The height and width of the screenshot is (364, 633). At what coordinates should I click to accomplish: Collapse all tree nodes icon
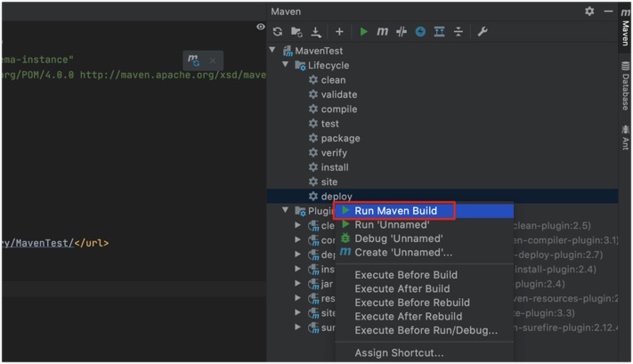(459, 31)
